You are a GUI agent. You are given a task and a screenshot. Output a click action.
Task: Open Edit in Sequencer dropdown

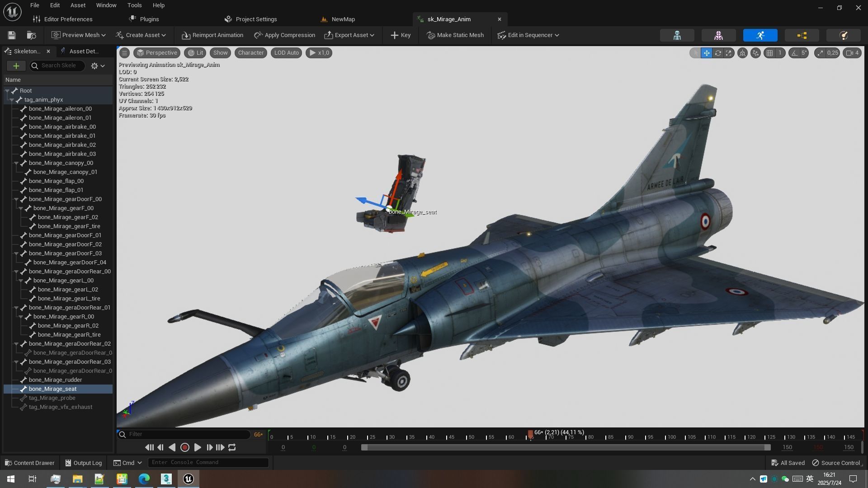[528, 35]
